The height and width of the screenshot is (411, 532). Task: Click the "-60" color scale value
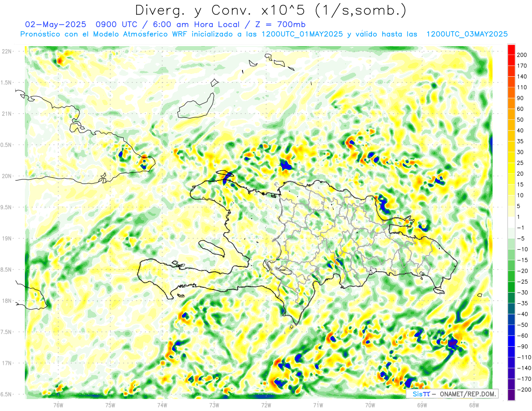click(522, 336)
